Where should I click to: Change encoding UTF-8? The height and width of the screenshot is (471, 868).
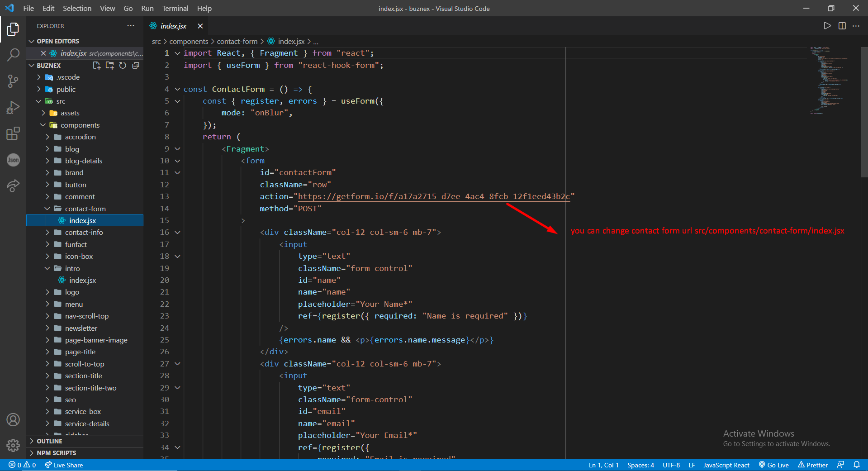671,465
